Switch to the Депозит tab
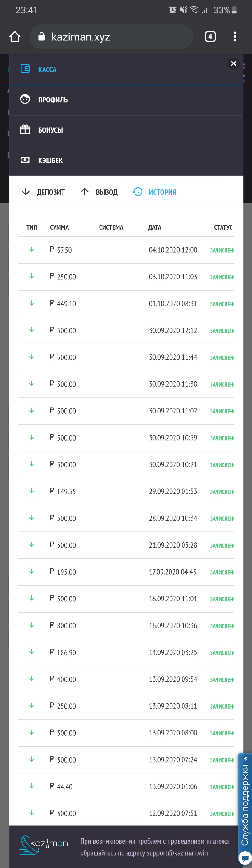Image resolution: width=252 pixels, height=868 pixels. [44, 192]
